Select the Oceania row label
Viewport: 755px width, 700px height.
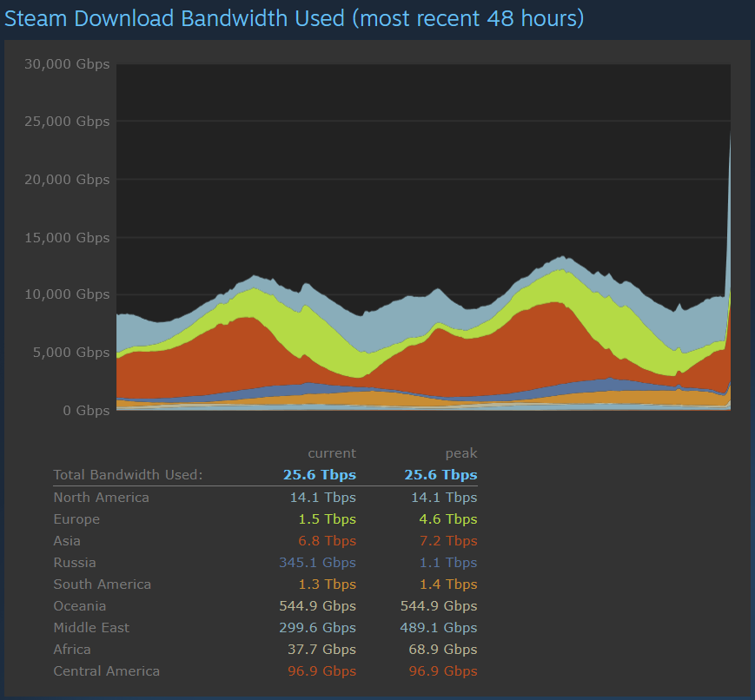click(79, 605)
